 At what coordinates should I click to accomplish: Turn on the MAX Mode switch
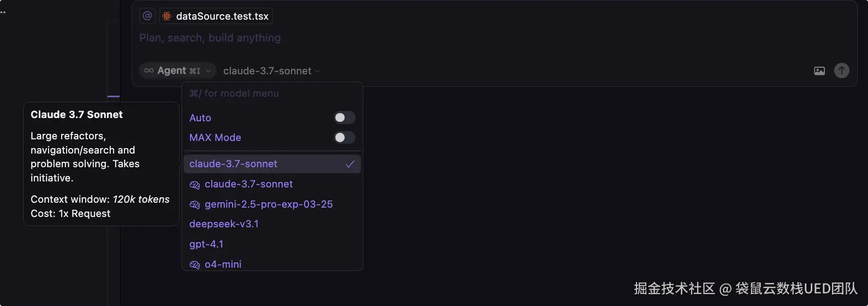[x=344, y=137]
